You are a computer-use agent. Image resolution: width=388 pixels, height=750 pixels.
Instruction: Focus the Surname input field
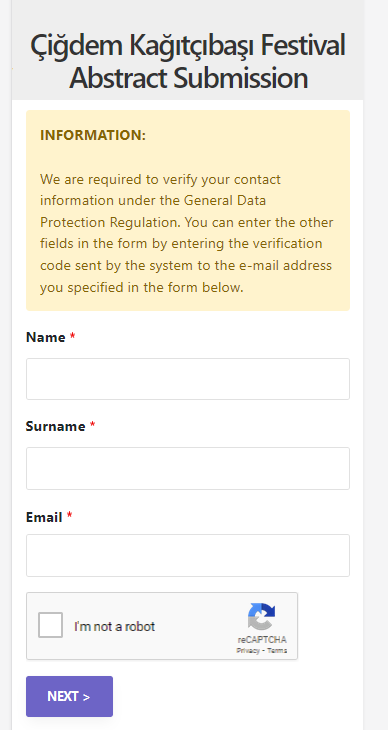[x=188, y=468]
